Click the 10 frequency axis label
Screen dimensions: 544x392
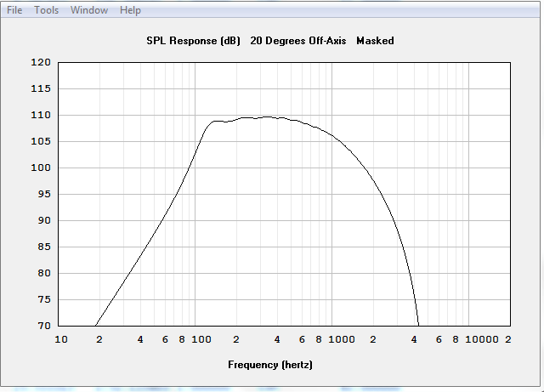(61, 339)
